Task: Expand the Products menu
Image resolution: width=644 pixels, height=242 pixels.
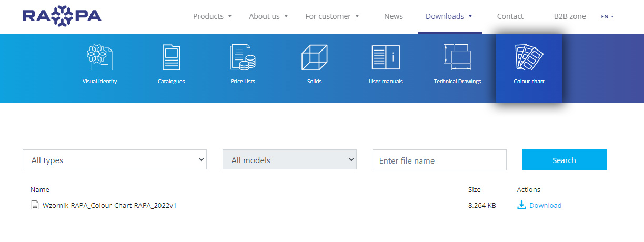Action: tap(212, 16)
